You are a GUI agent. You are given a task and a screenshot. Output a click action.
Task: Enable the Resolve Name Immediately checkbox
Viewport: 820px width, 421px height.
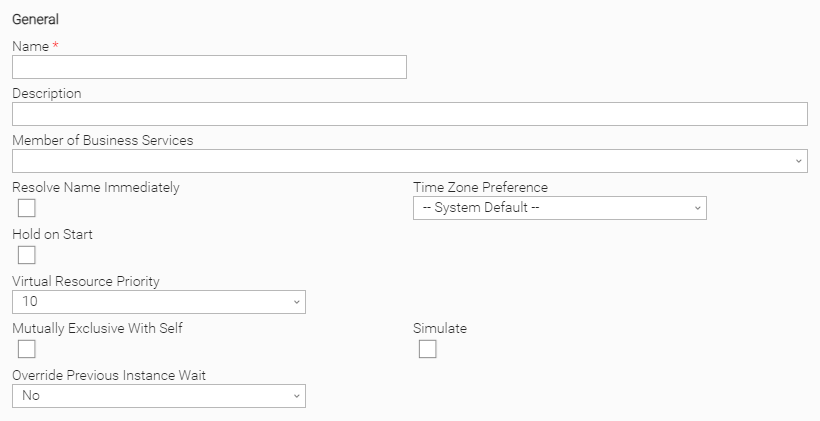pos(27,208)
